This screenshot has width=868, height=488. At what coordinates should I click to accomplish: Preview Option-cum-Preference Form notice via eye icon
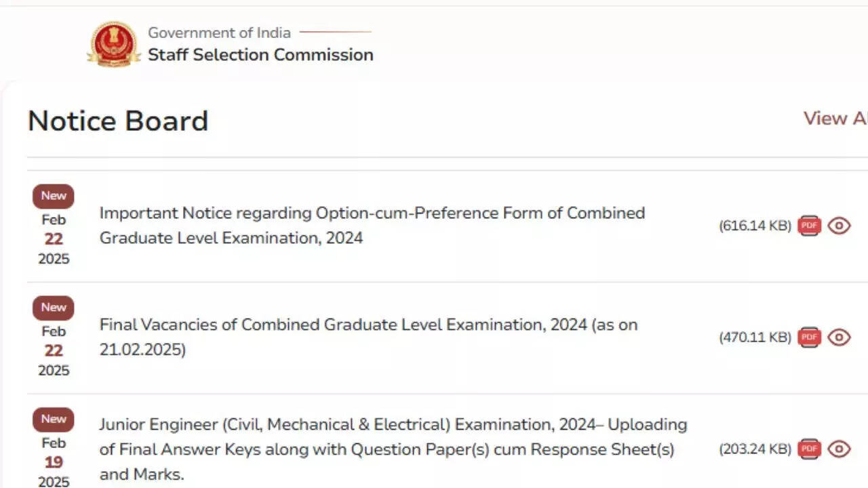839,226
